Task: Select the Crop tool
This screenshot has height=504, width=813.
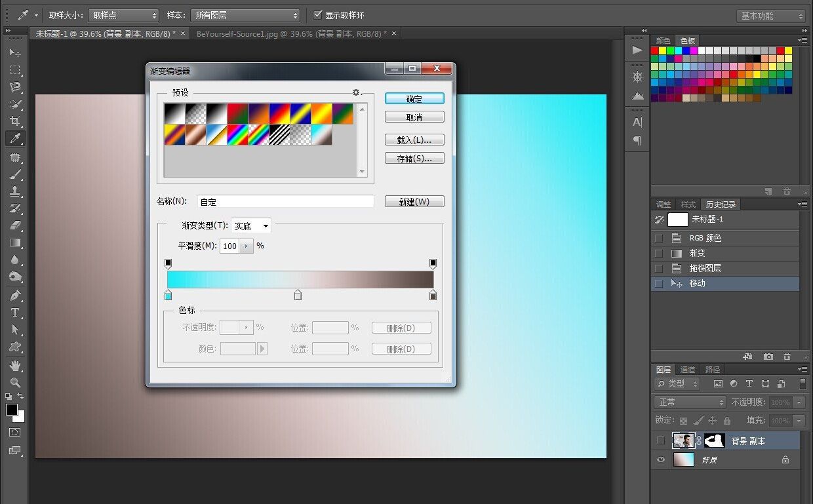Action: (15, 121)
